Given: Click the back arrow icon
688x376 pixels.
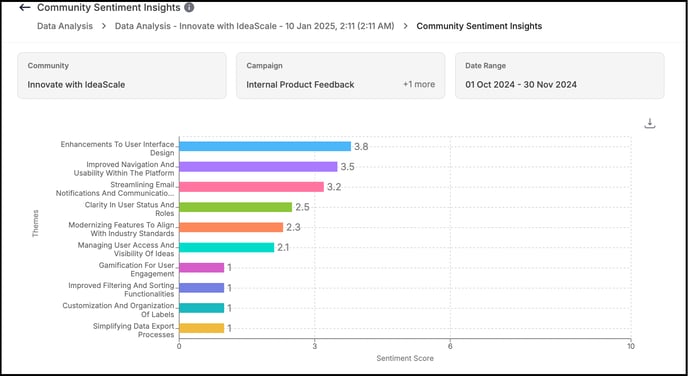Looking at the screenshot, I should click(25, 7).
